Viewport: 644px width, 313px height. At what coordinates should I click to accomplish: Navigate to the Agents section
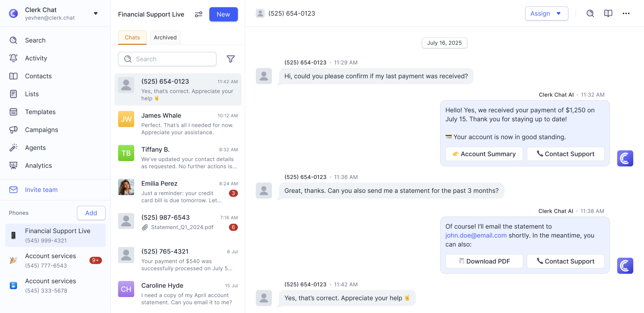[x=35, y=147]
